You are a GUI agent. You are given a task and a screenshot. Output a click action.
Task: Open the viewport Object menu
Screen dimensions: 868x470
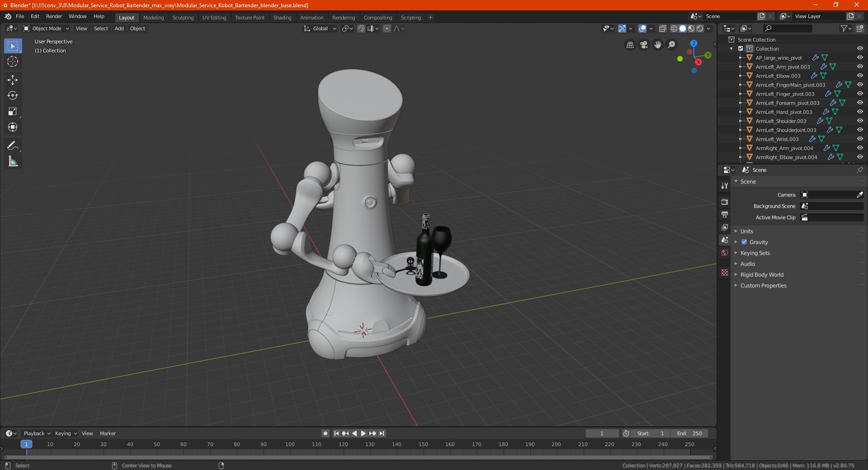pyautogui.click(x=137, y=28)
